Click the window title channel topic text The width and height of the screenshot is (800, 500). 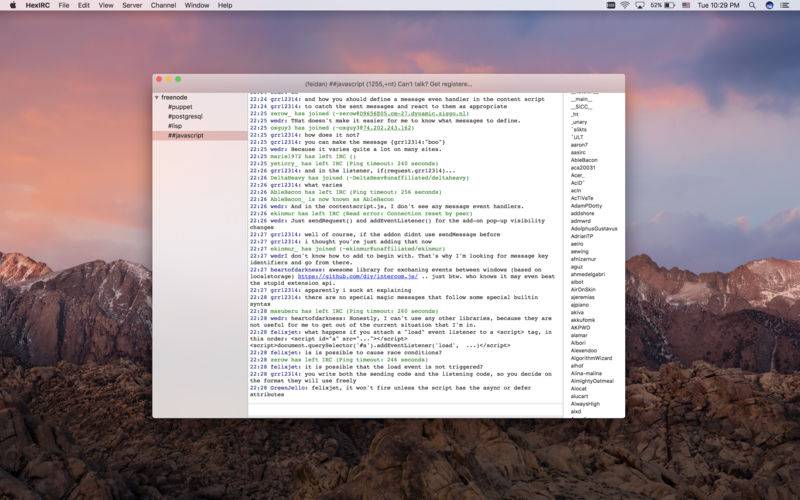tap(388, 84)
